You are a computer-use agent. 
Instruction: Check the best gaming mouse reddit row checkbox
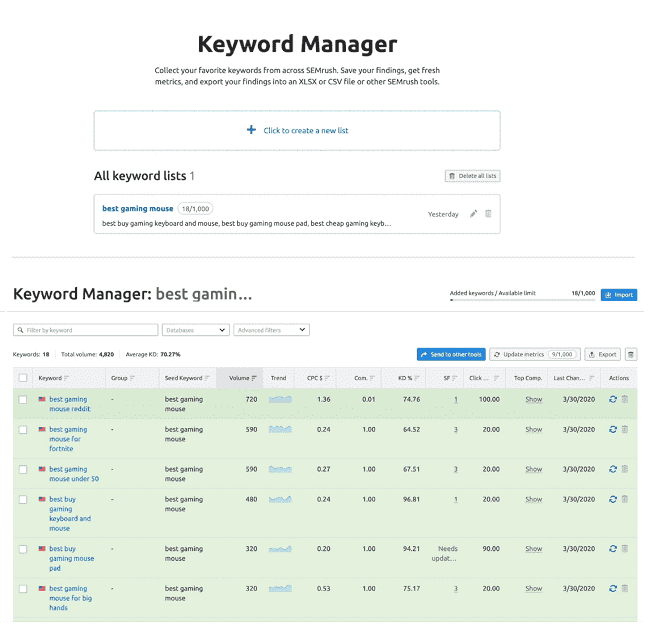pos(23,400)
